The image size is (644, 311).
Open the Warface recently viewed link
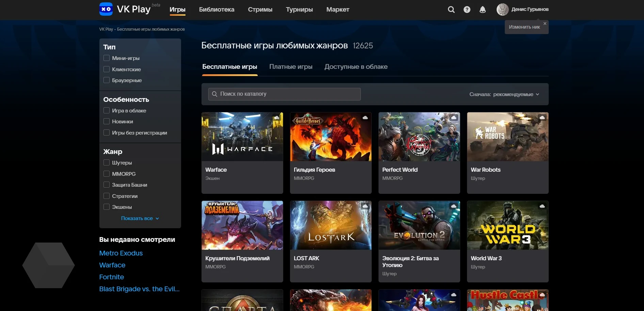(112, 265)
